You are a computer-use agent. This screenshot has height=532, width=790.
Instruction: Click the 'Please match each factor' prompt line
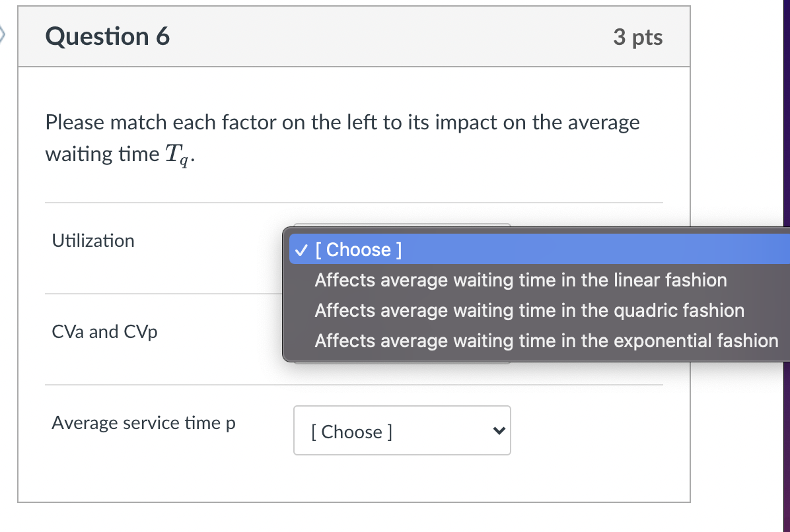(x=342, y=123)
